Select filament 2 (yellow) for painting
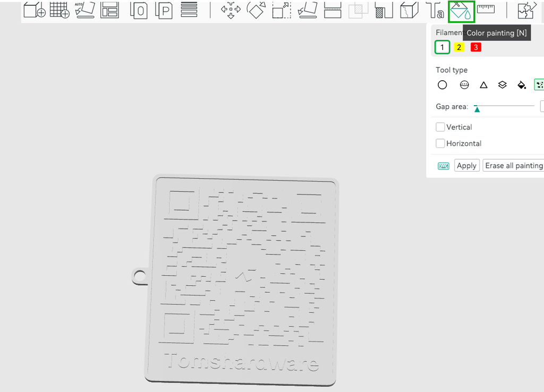Viewport: 544px width, 392px height. tap(458, 47)
